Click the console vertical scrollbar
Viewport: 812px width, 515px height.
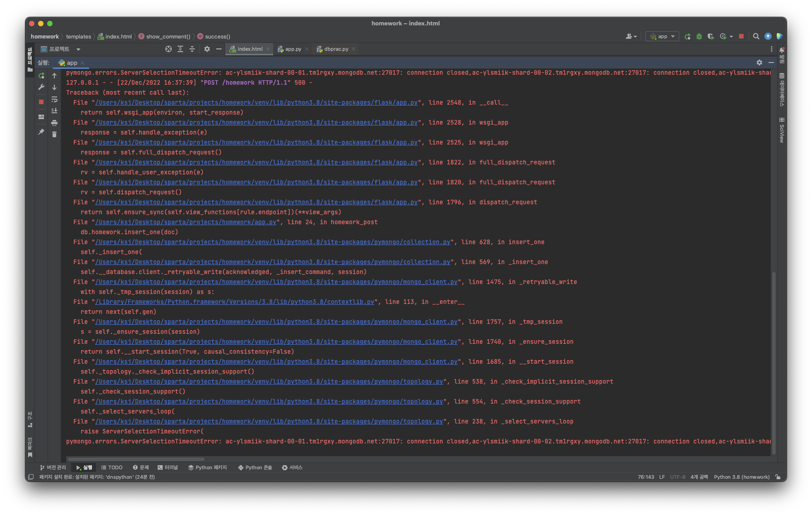(774, 362)
